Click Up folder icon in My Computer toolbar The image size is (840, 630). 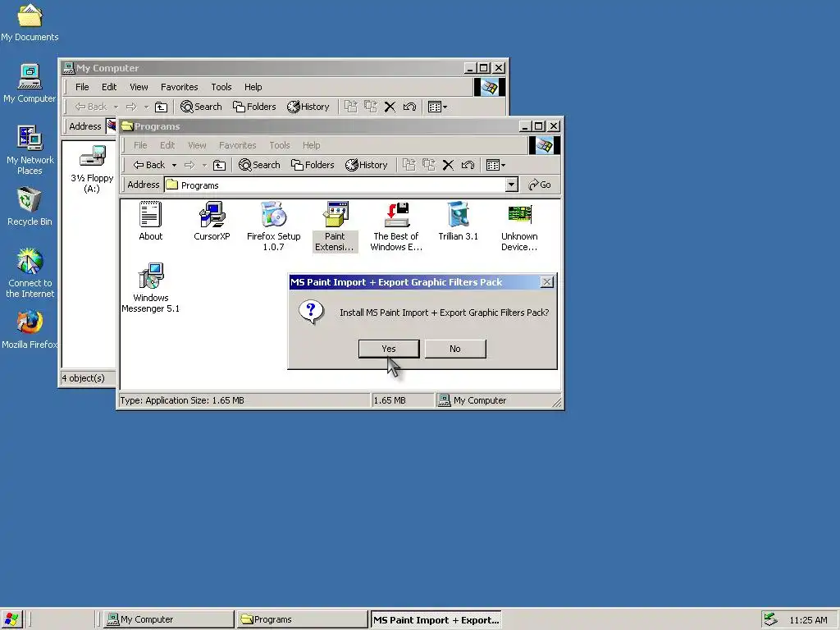pos(161,107)
